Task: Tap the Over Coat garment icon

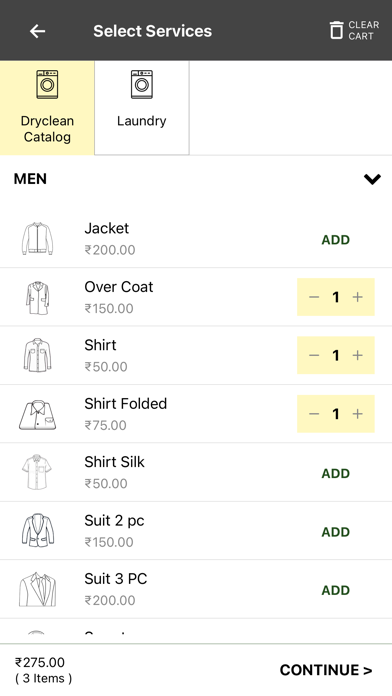Action: click(38, 297)
